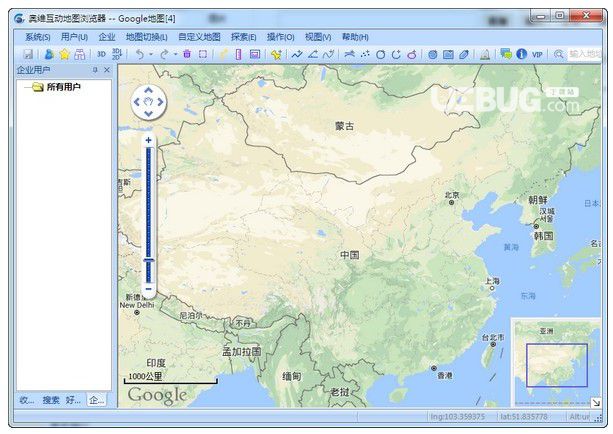The width and height of the screenshot is (613, 434).
Task: Pan map right with right arrow
Action: click(x=160, y=102)
